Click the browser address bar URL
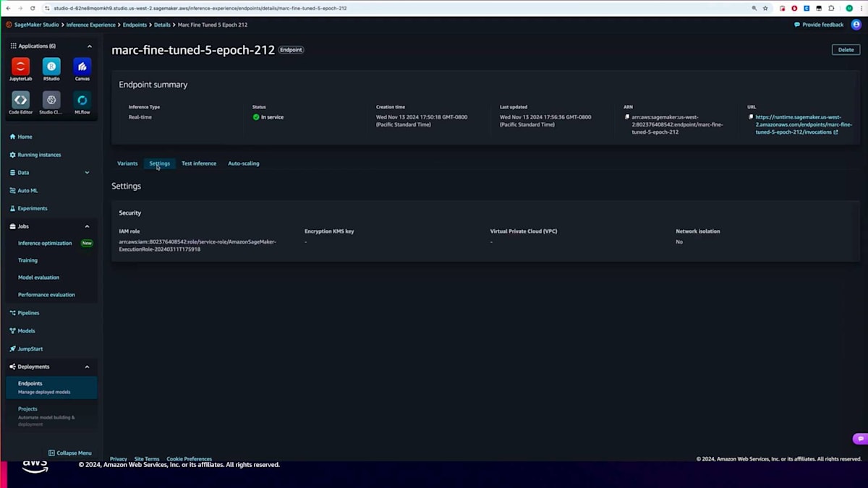This screenshot has width=868, height=488. [x=200, y=8]
